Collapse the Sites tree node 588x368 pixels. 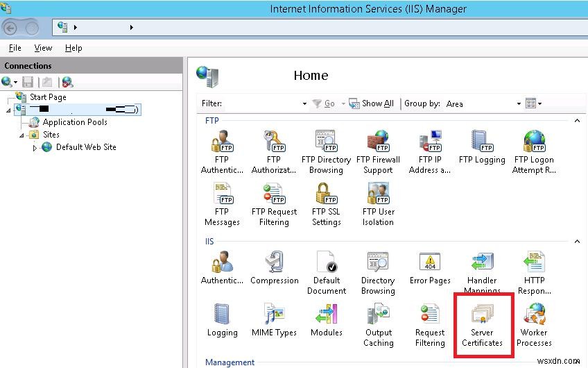[21, 135]
